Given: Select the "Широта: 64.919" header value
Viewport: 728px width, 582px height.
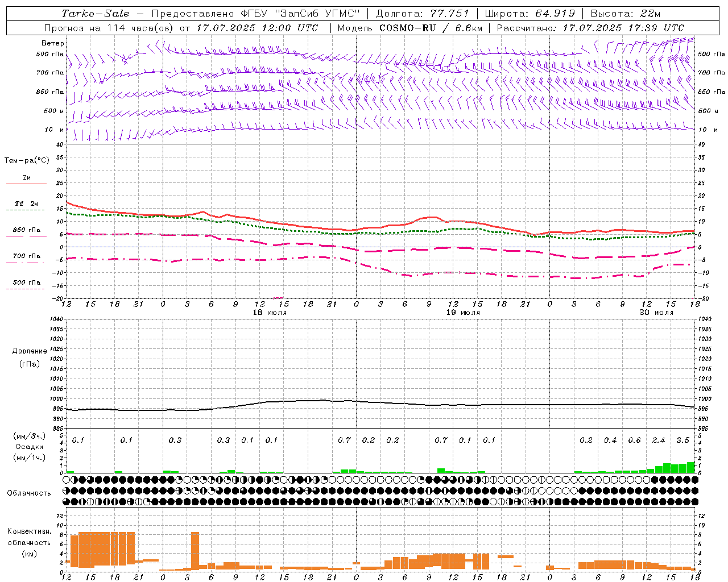Looking at the screenshot, I should [x=530, y=14].
